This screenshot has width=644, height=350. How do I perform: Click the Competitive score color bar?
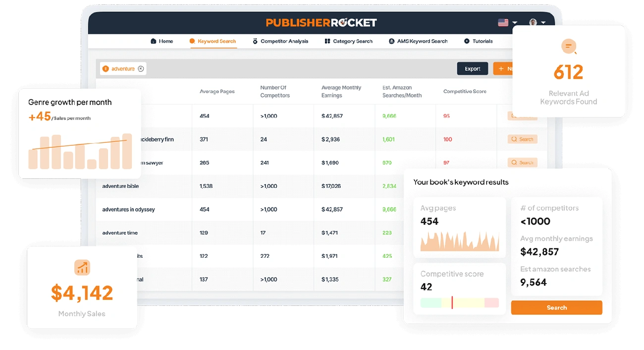(460, 303)
